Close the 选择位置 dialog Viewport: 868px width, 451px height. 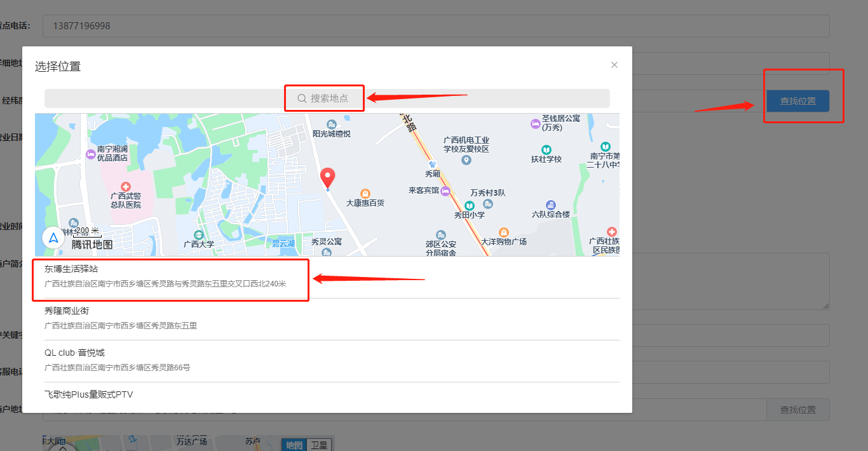click(x=614, y=65)
